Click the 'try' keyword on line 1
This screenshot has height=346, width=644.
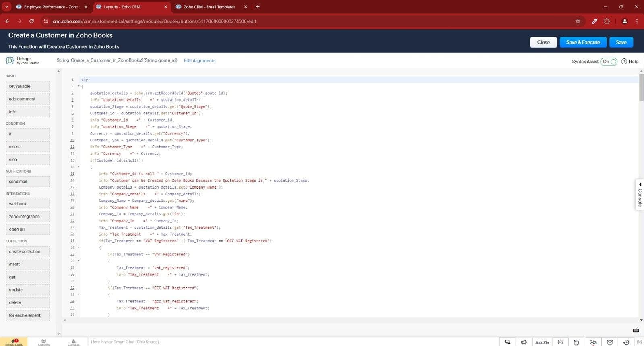tap(84, 80)
